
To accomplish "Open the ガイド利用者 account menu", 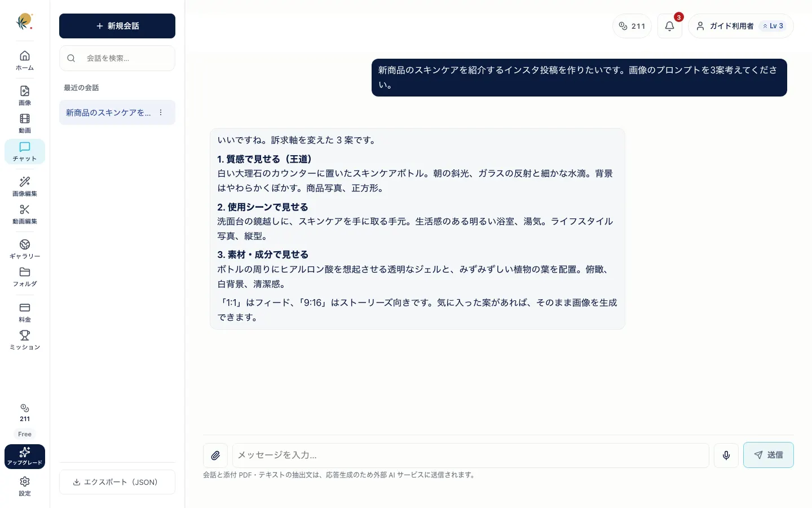I will pyautogui.click(x=741, y=26).
